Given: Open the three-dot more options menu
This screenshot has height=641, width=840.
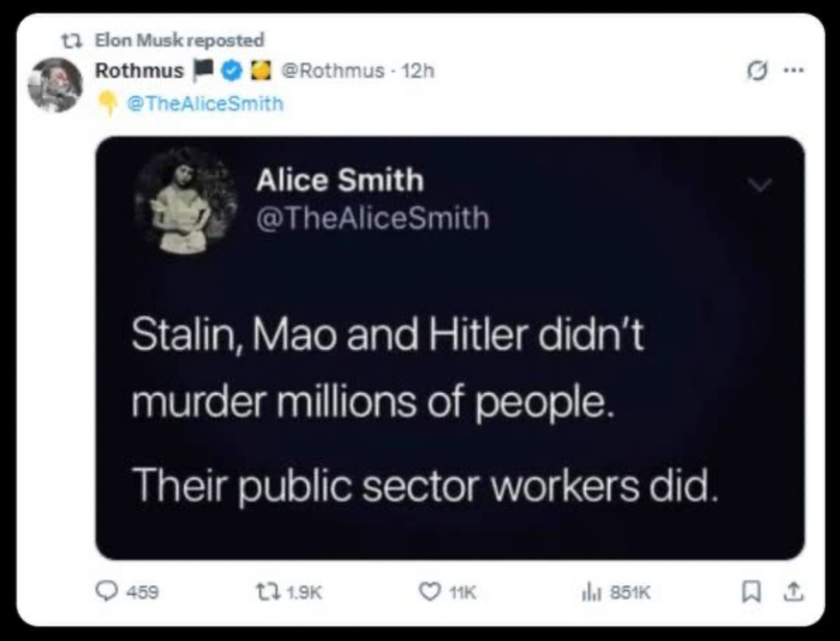Looking at the screenshot, I should coord(794,70).
